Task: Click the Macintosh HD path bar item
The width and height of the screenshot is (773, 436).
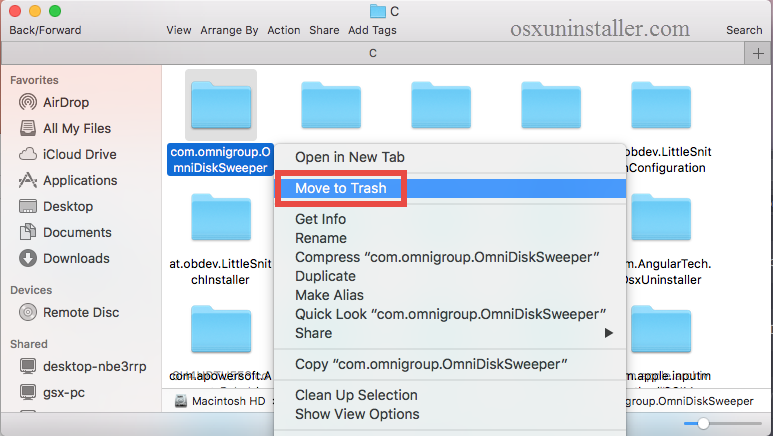Action: coord(220,401)
